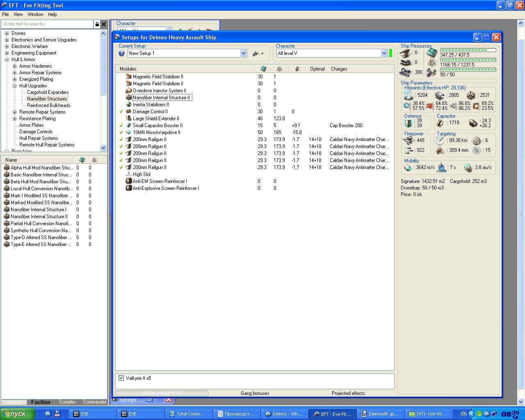Click the Anti-Explosive Screen Reinforcer I rig icon

(129, 188)
